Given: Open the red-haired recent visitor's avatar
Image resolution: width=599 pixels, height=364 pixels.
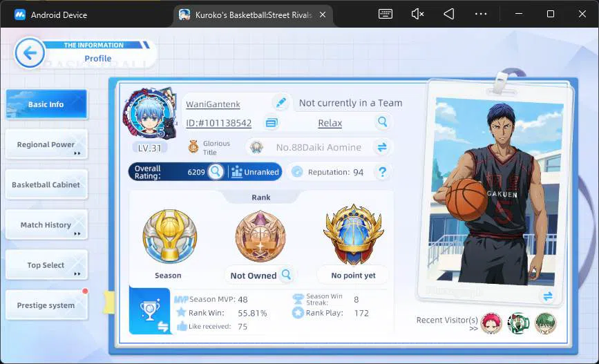Looking at the screenshot, I should pos(491,323).
